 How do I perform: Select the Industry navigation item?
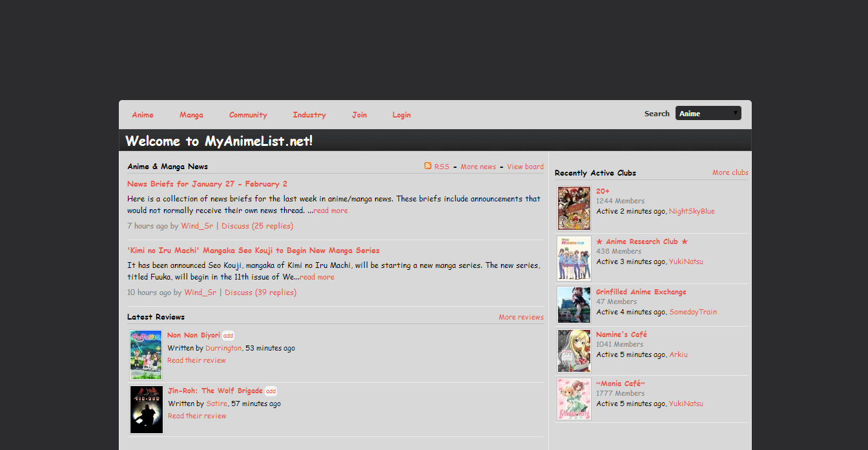pos(309,114)
